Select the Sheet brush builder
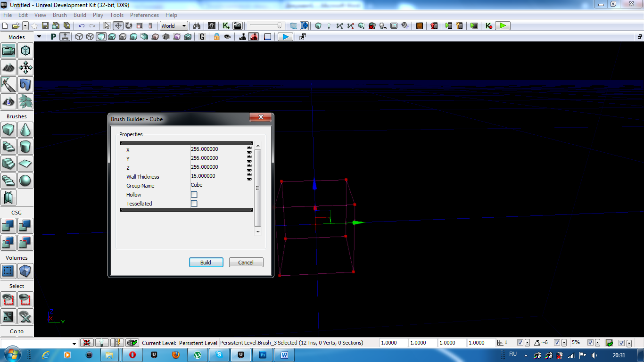Image resolution: width=644 pixels, height=362 pixels. point(25,163)
